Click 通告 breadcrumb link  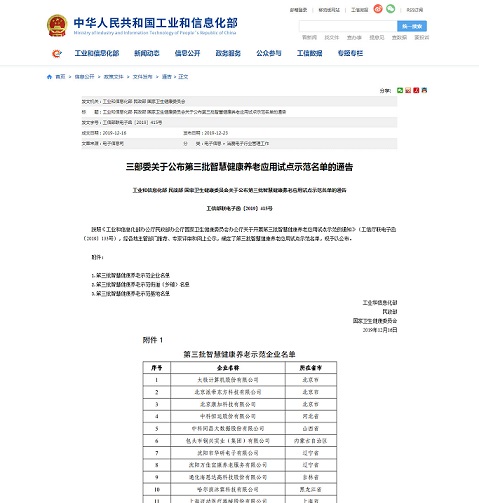coord(166,77)
